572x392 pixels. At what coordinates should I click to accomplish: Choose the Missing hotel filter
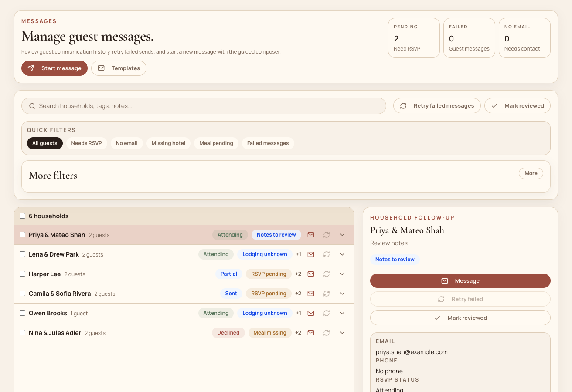168,143
